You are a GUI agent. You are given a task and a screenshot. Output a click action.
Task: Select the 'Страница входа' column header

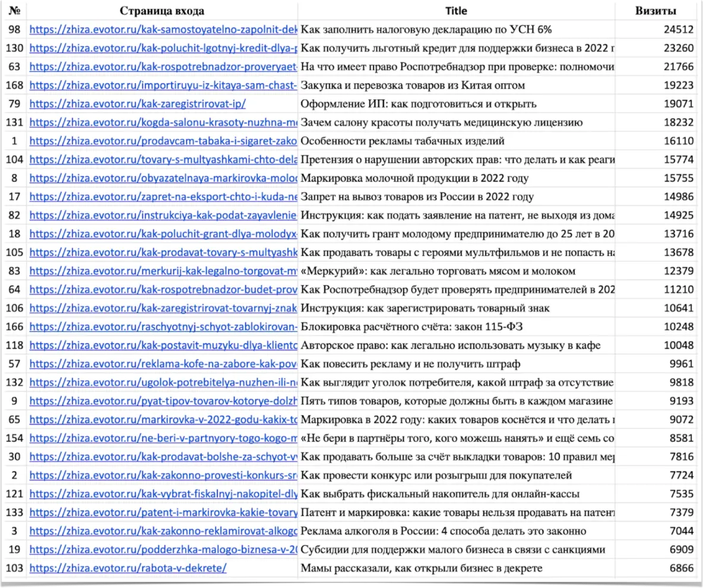tap(162, 11)
